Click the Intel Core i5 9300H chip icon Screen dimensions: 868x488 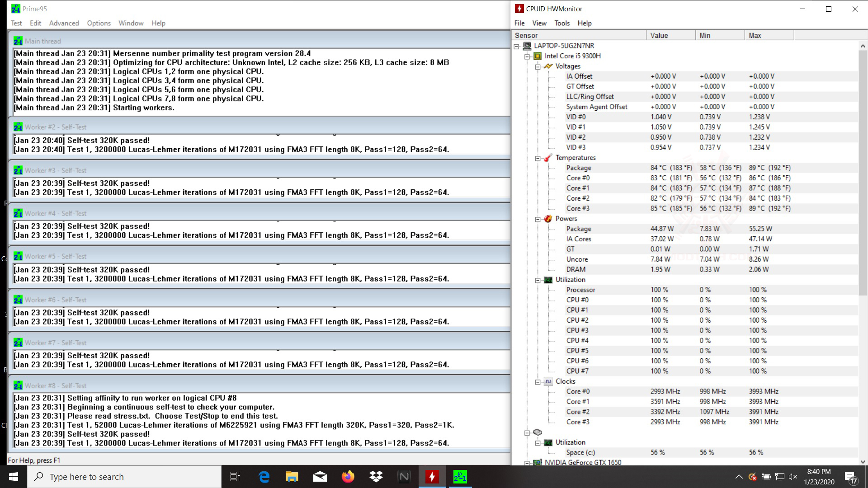[538, 56]
